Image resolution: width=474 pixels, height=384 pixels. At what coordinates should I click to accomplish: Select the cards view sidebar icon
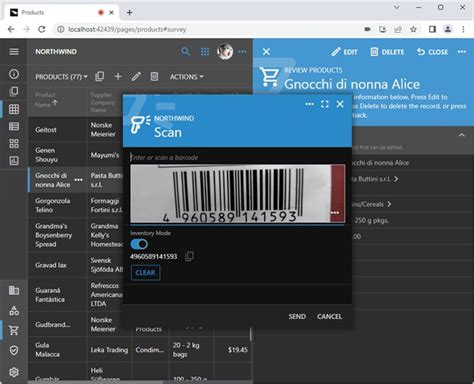coord(14,144)
